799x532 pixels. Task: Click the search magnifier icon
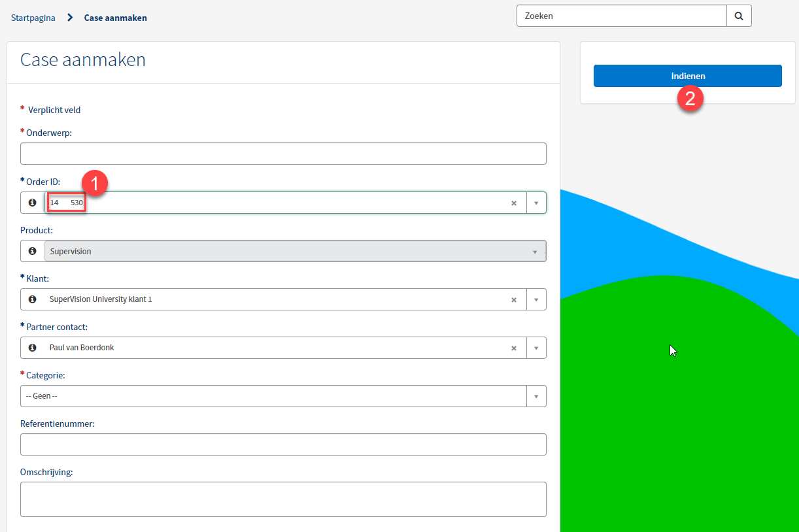click(x=739, y=16)
